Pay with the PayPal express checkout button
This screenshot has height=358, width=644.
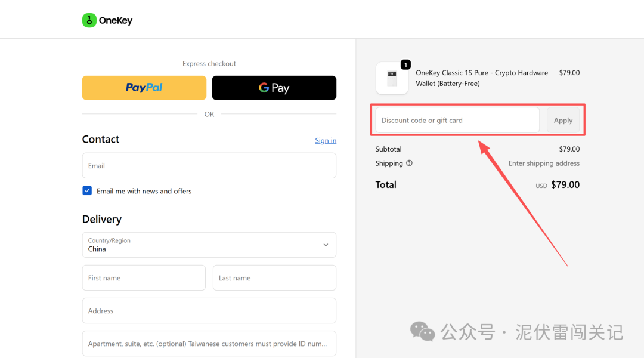(144, 88)
